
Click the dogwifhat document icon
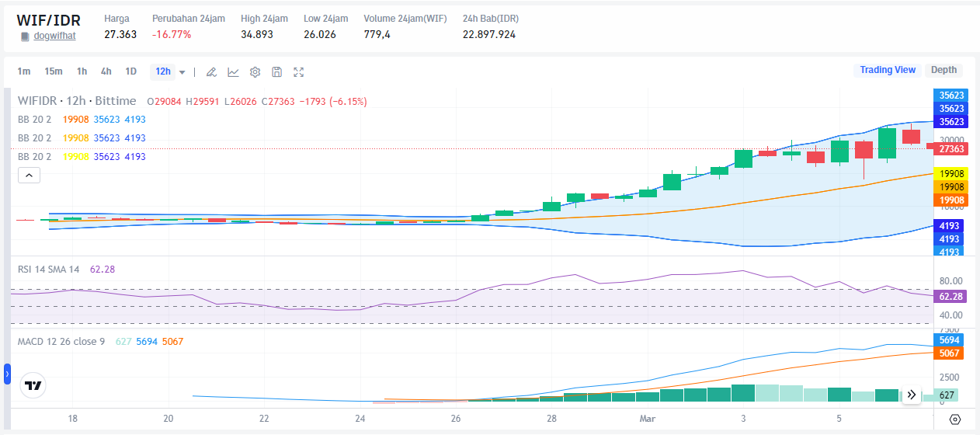[x=25, y=36]
